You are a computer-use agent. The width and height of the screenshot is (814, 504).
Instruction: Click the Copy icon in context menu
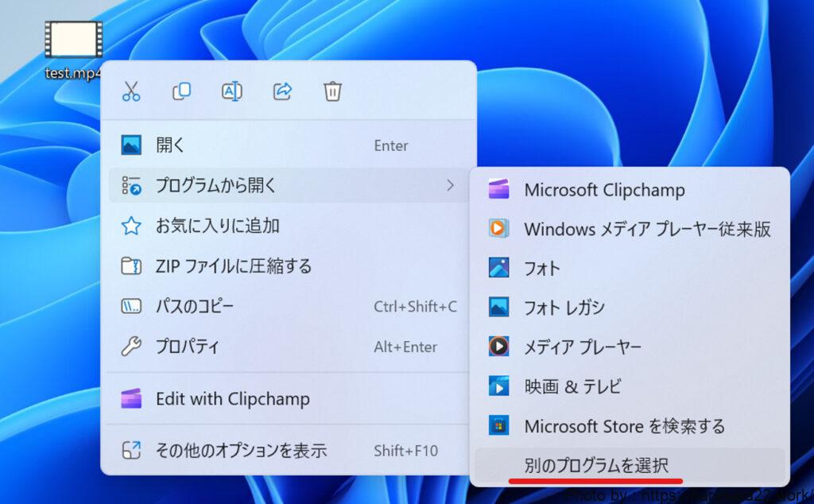click(x=181, y=91)
